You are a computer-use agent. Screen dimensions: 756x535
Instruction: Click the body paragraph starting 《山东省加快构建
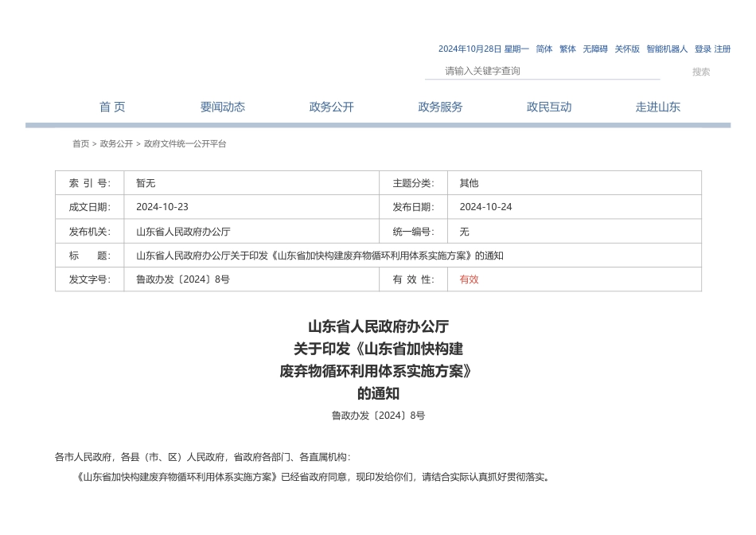pyautogui.click(x=312, y=477)
